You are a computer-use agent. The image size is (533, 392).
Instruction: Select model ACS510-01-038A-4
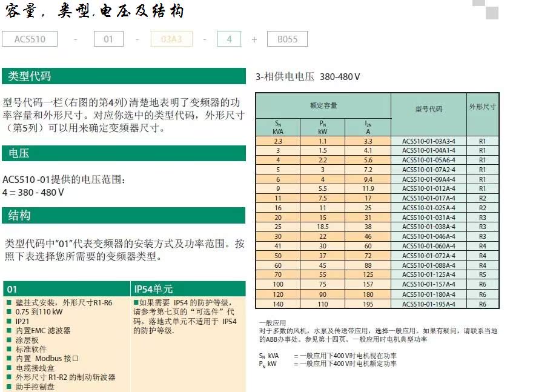pyautogui.click(x=429, y=227)
